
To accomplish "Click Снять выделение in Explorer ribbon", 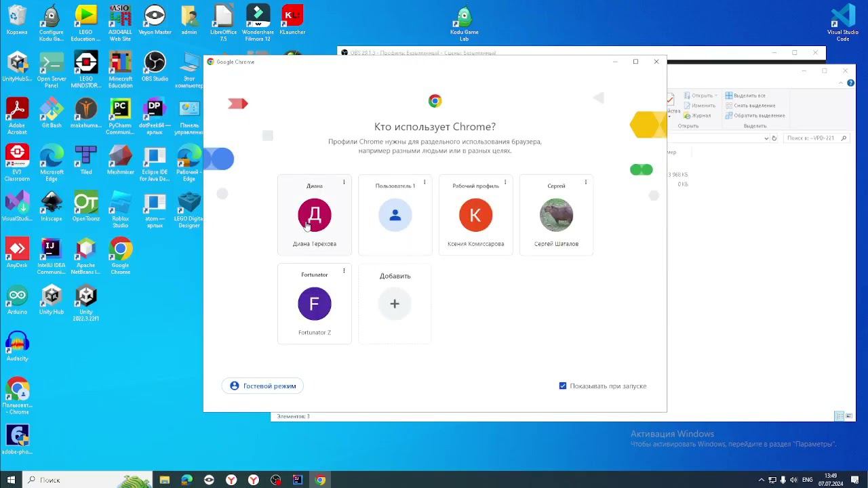I will [750, 106].
